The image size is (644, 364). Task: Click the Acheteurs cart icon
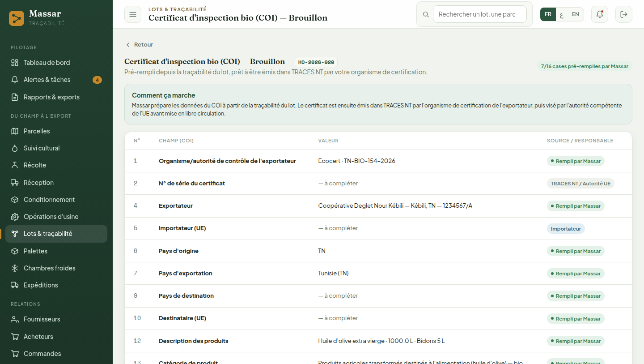(x=15, y=337)
